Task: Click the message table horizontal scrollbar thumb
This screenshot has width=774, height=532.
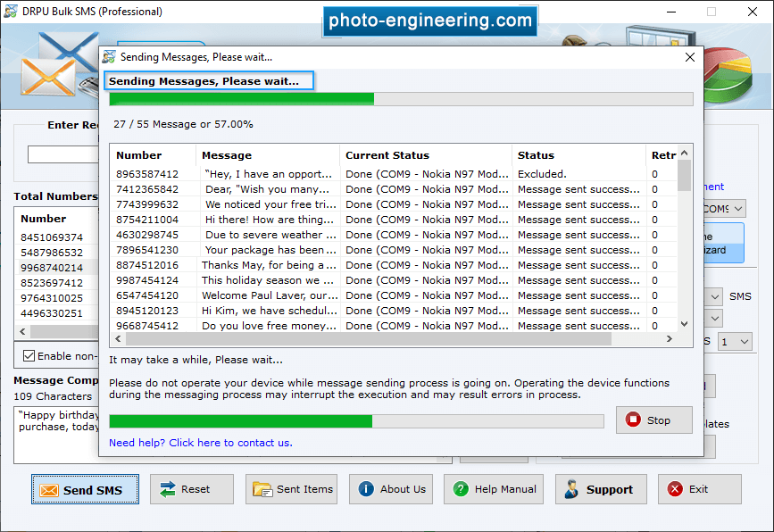Action: [x=368, y=338]
